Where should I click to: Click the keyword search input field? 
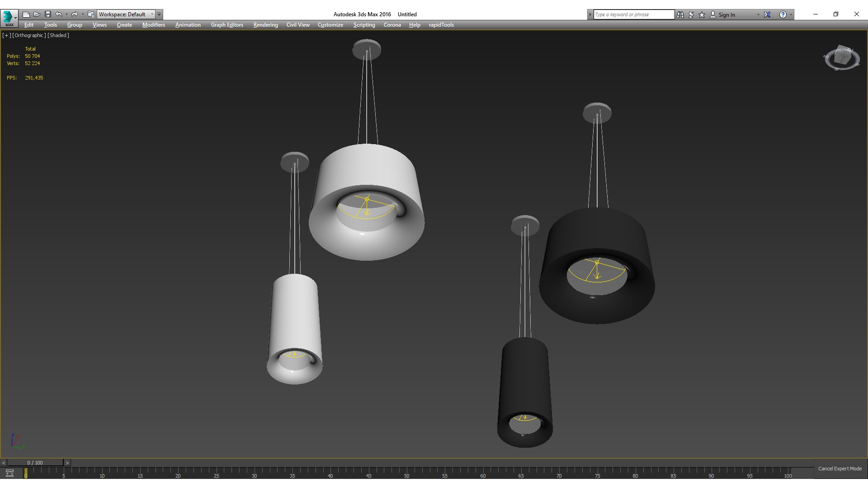(634, 14)
